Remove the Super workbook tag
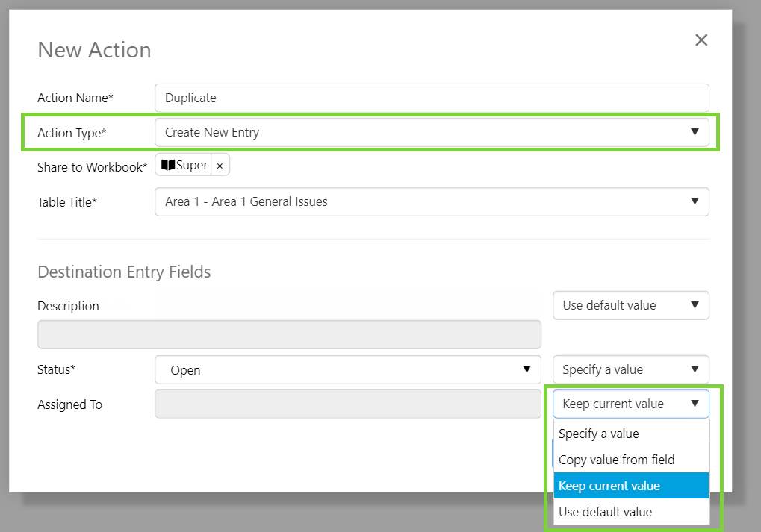The width and height of the screenshot is (761, 532). tap(220, 166)
